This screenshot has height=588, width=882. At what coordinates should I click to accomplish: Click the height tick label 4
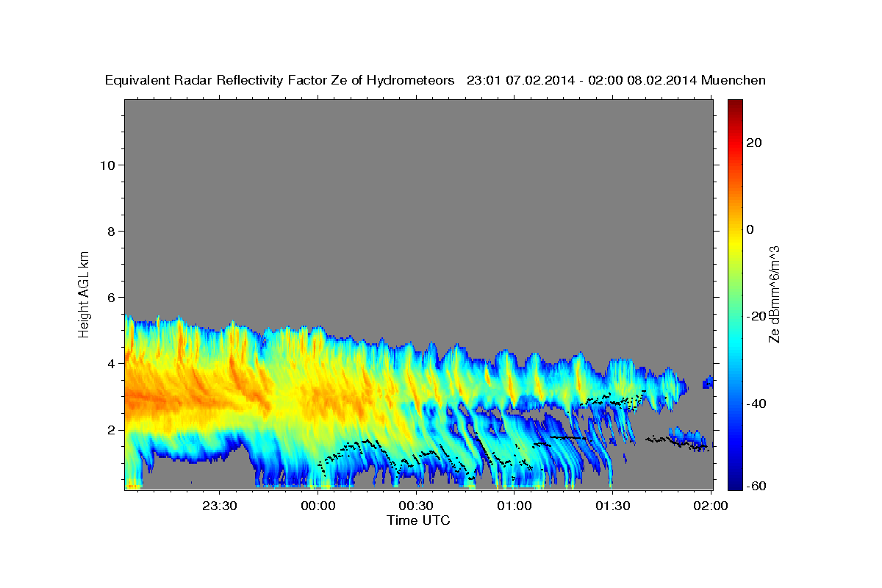(x=111, y=363)
